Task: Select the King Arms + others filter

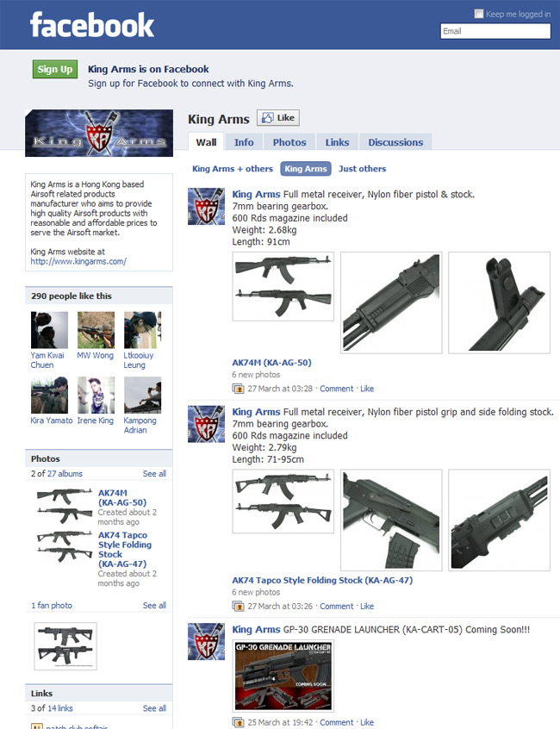Action: click(x=233, y=169)
